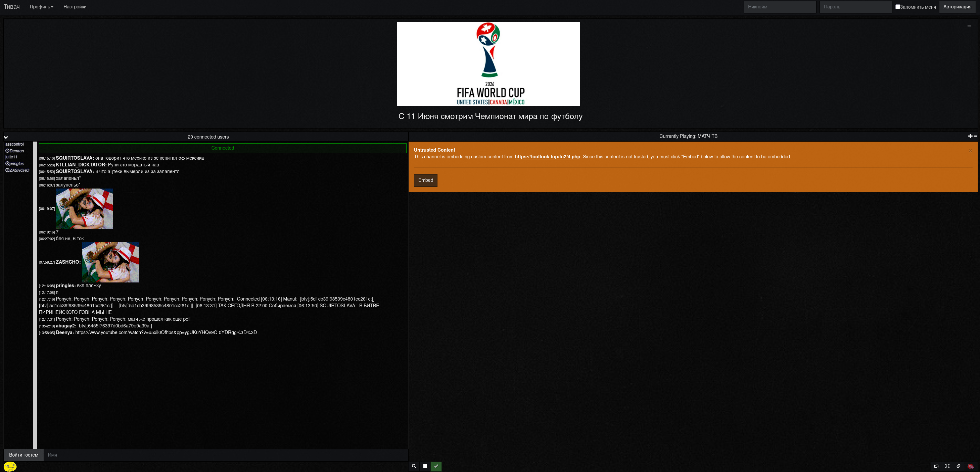Click the user list scrollbar
Screen dimensions: 980x472
coord(35,295)
